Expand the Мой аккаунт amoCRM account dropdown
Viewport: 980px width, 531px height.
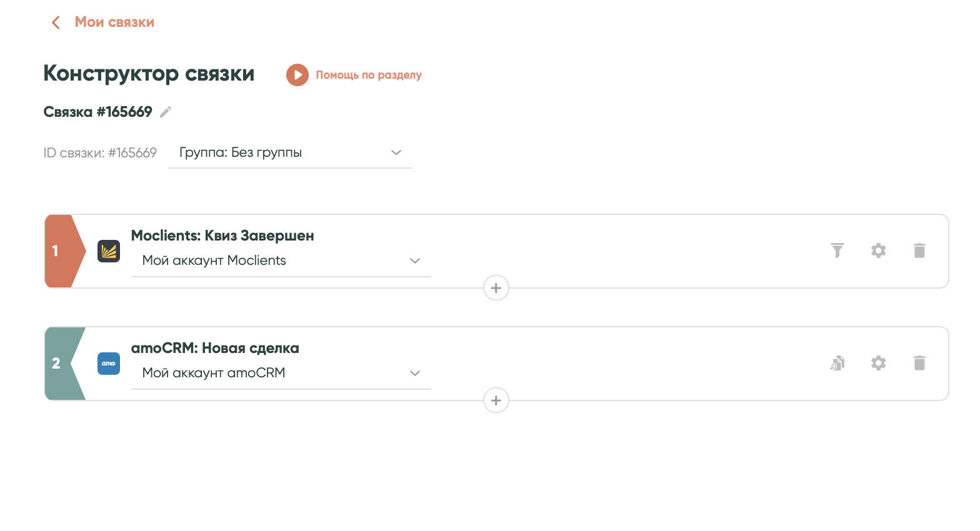[x=281, y=373]
